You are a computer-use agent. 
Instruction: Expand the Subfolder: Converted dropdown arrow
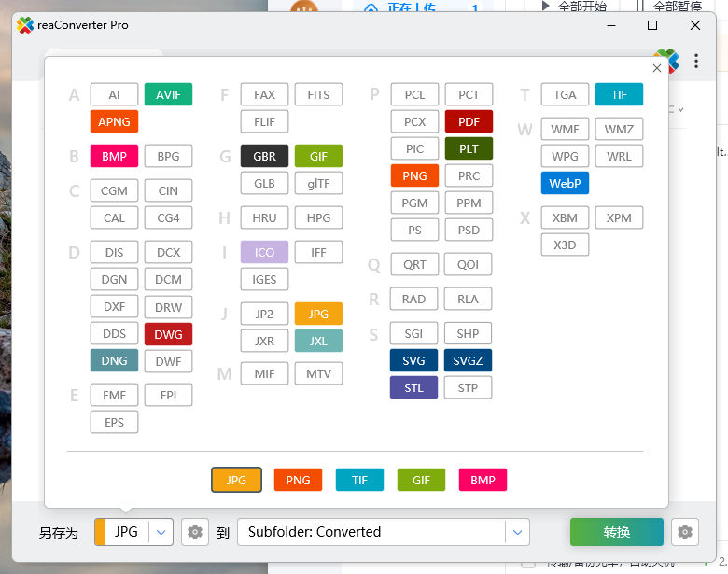pos(517,532)
